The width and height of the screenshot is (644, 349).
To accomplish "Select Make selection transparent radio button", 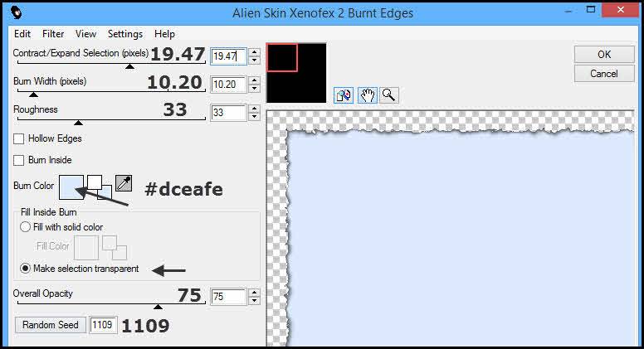I will coord(25,269).
